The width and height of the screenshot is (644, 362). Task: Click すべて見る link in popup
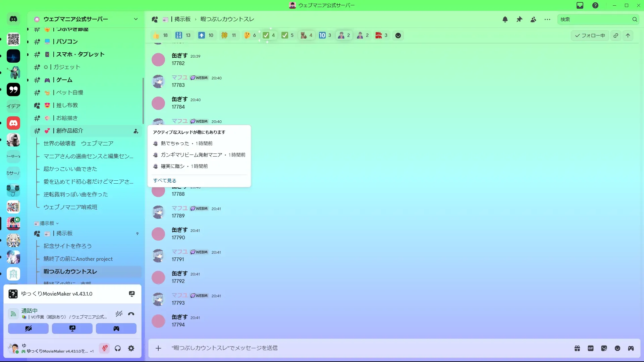pyautogui.click(x=165, y=181)
